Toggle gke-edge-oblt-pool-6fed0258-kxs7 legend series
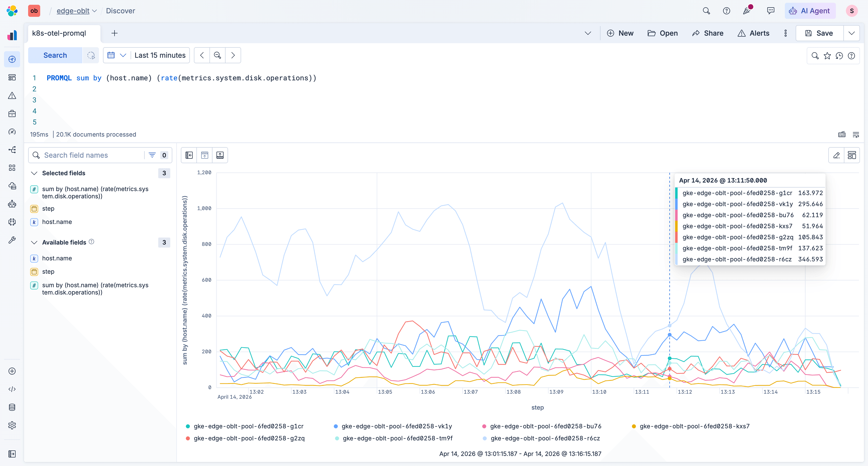Image resolution: width=868 pixels, height=466 pixels. pos(694,426)
